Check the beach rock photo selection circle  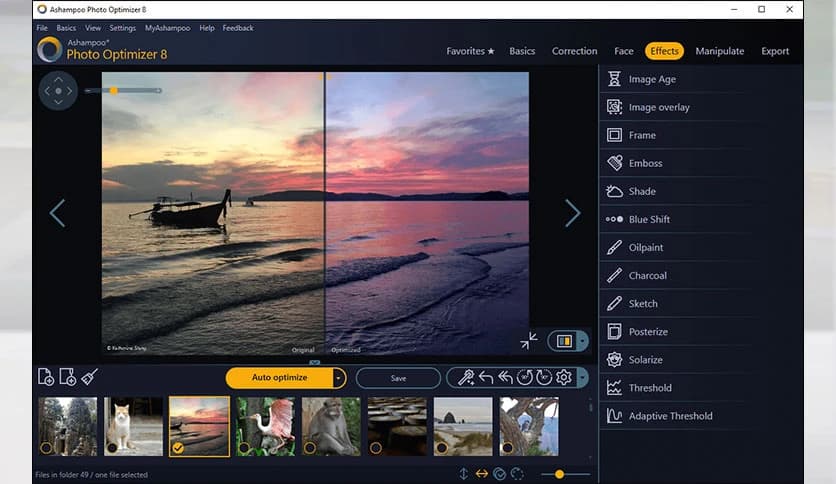click(441, 448)
